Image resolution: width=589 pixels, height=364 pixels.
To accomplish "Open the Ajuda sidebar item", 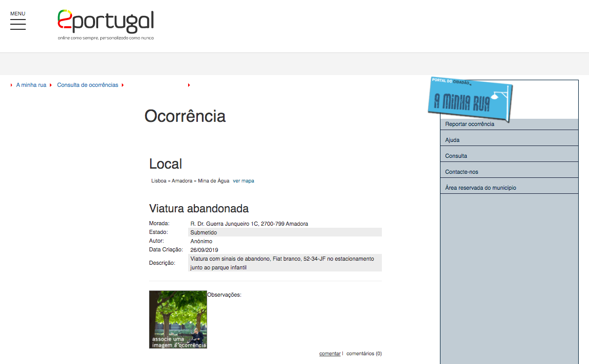I will 452,140.
